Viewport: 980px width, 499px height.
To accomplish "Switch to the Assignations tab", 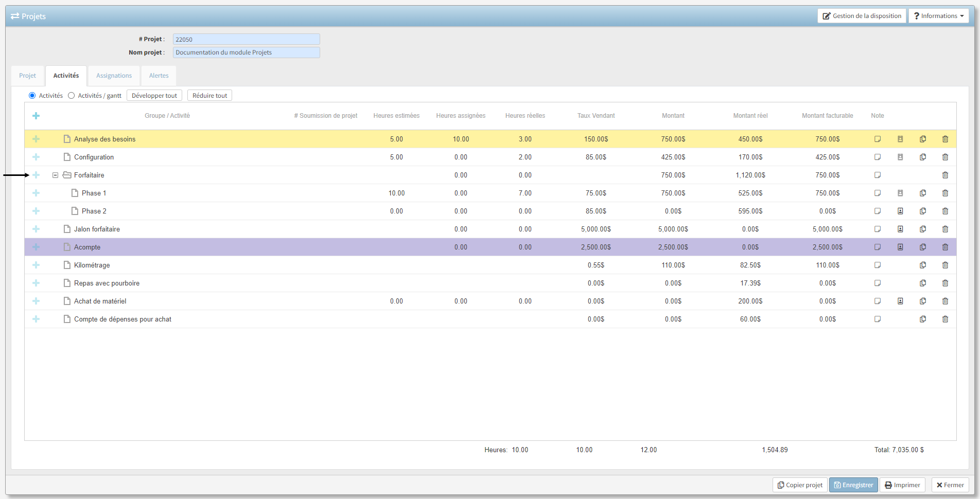I will coord(114,76).
